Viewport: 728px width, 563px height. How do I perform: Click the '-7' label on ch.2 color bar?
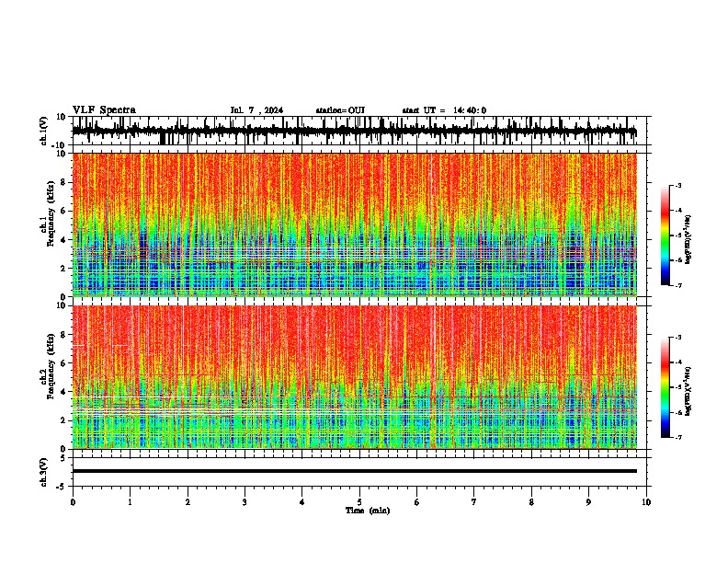tap(677, 437)
